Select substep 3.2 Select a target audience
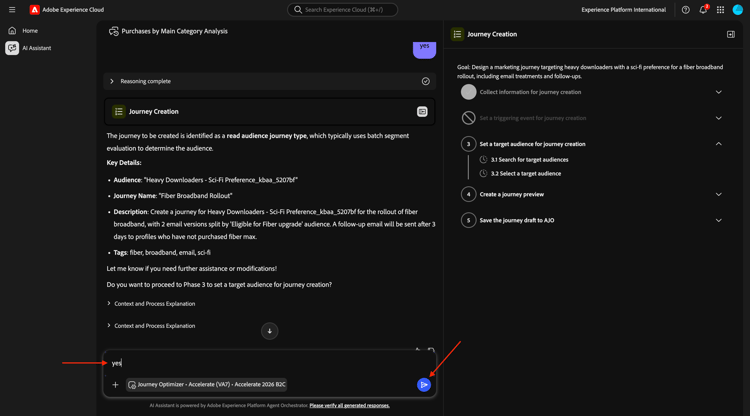Screen dimensions: 750x416 526,174
